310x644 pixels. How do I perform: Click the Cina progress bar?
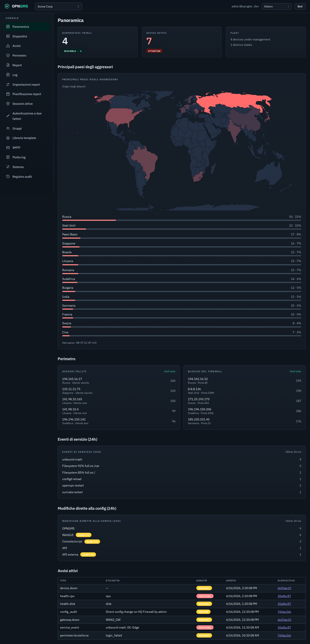click(182, 336)
